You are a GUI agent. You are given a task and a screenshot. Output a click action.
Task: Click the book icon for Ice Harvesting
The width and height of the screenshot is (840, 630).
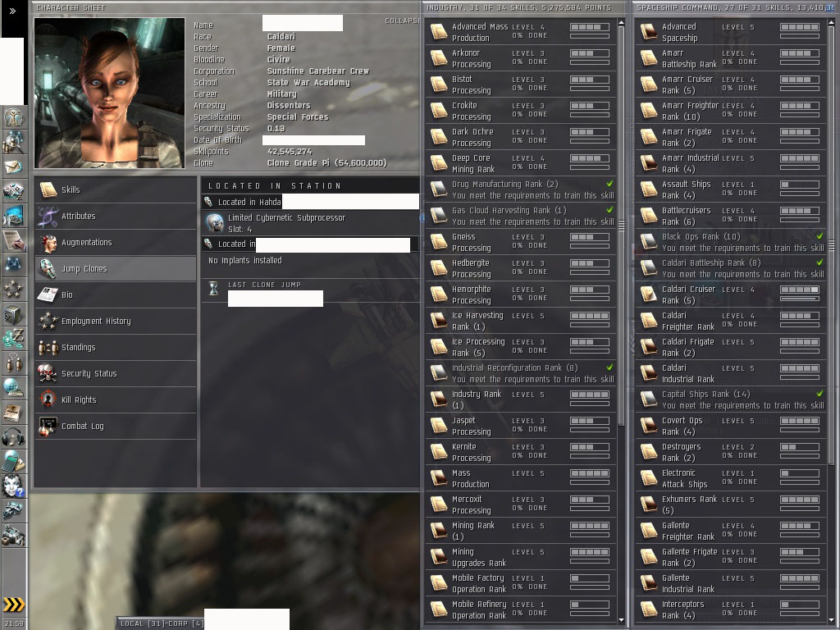coord(439,321)
